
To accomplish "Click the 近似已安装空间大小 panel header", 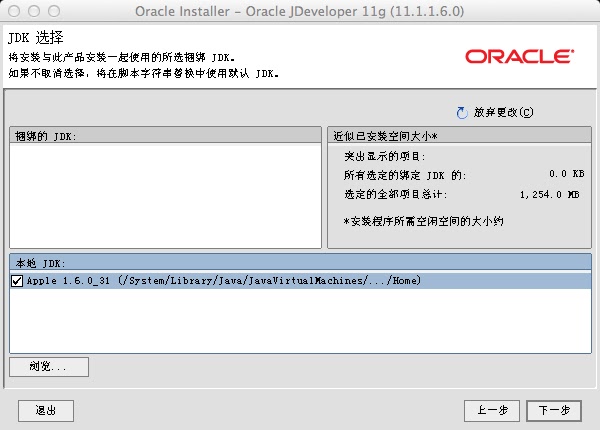I will pos(460,136).
